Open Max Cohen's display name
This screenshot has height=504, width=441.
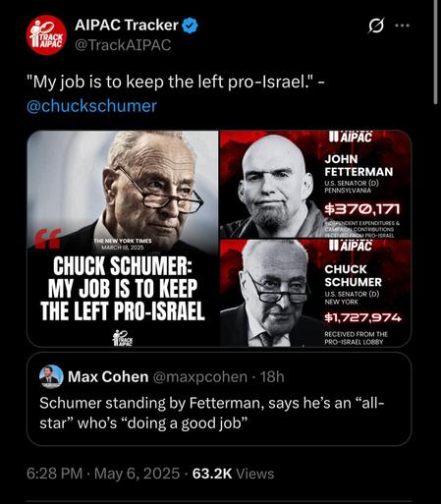pos(108,376)
